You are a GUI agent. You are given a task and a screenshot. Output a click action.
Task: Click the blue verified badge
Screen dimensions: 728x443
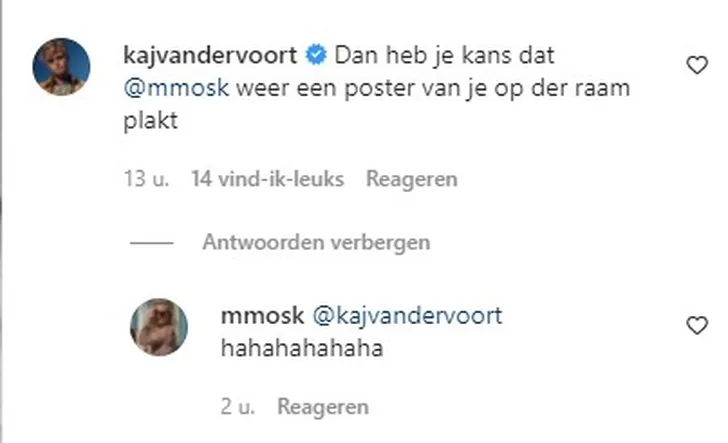(316, 55)
